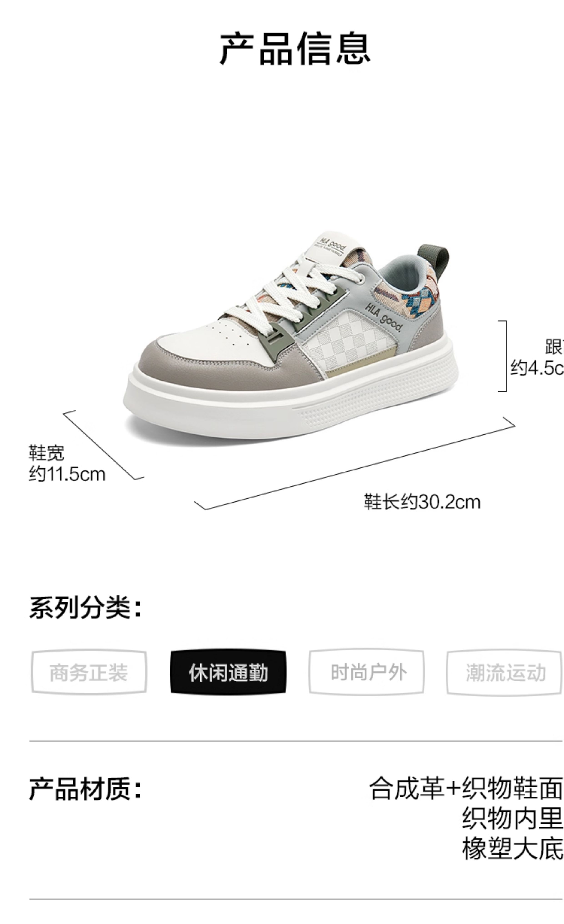Click the 产品信息 page heading

click(295, 48)
